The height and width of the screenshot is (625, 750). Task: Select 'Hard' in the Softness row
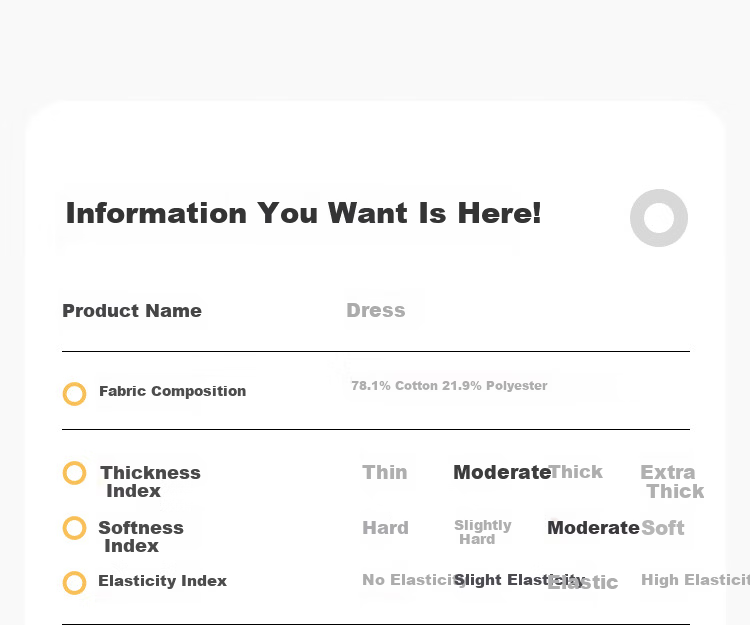(x=386, y=528)
